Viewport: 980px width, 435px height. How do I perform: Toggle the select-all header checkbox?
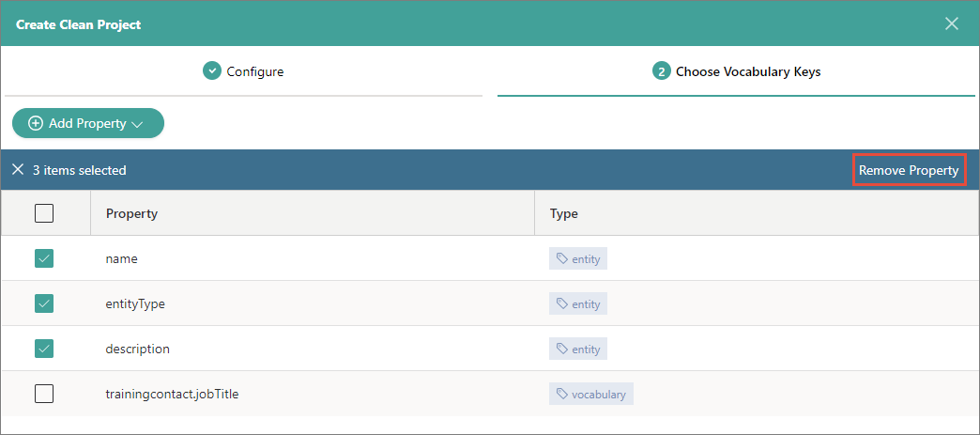pos(44,213)
